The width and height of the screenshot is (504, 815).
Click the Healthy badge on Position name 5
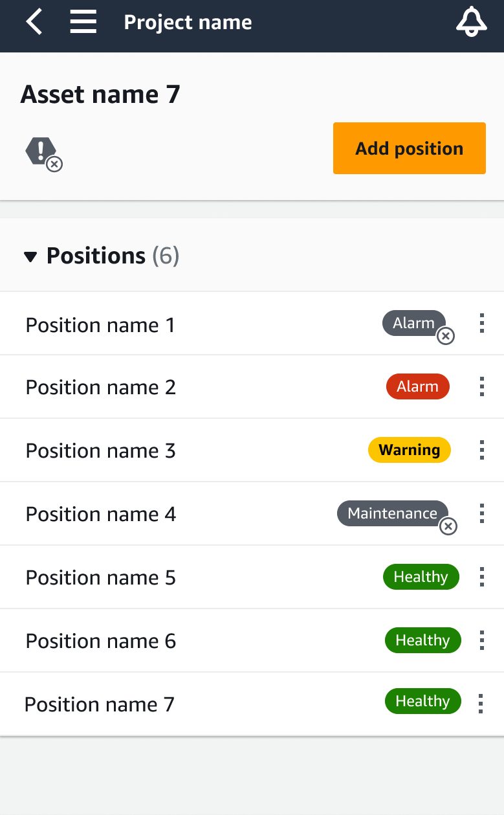(x=421, y=577)
